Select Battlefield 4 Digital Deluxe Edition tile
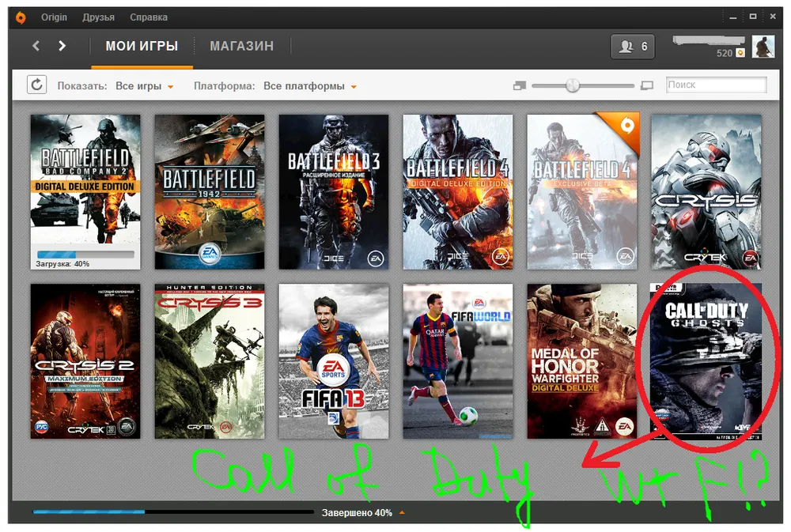The height and width of the screenshot is (532, 791). [x=457, y=191]
